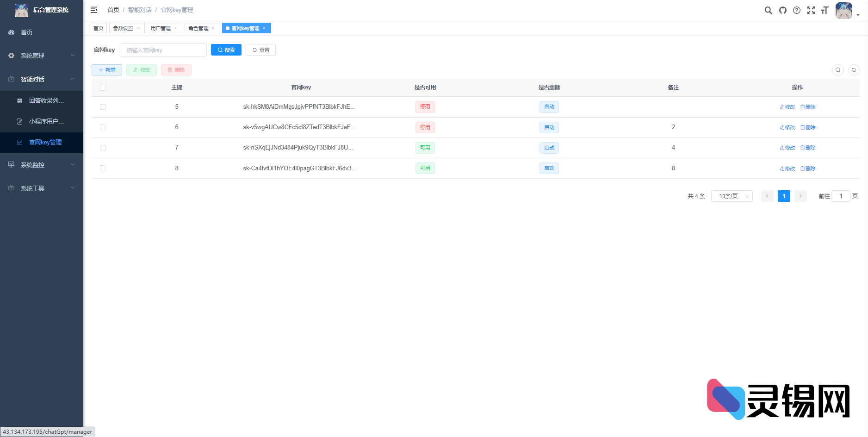Viewport: 868px width, 437px height.
Task: Open the top-bar search magnifier icon
Action: [x=768, y=10]
